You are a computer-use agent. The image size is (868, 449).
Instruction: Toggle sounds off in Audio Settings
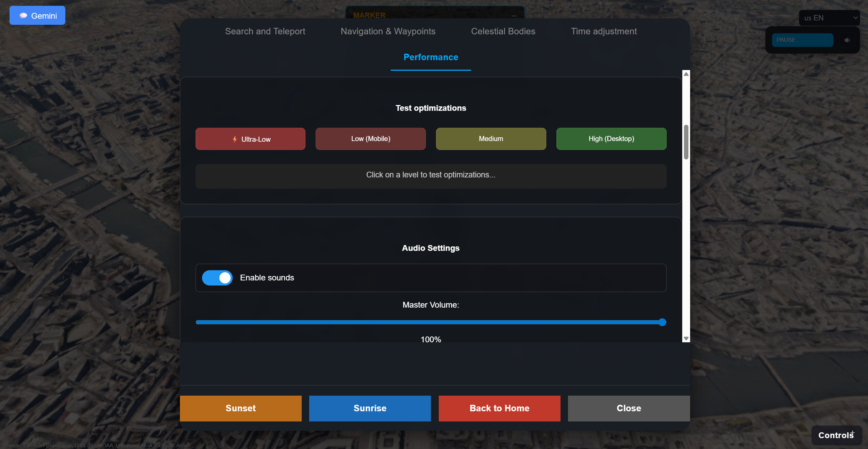[217, 278]
